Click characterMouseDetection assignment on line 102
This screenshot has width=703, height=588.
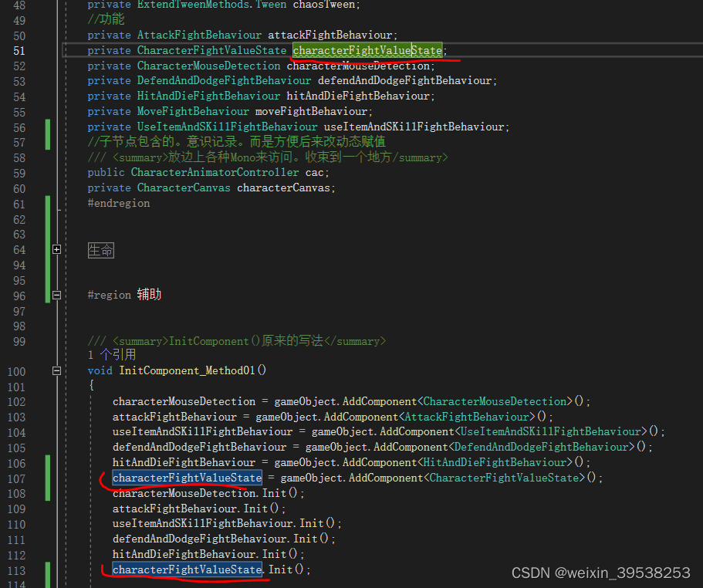184,401
